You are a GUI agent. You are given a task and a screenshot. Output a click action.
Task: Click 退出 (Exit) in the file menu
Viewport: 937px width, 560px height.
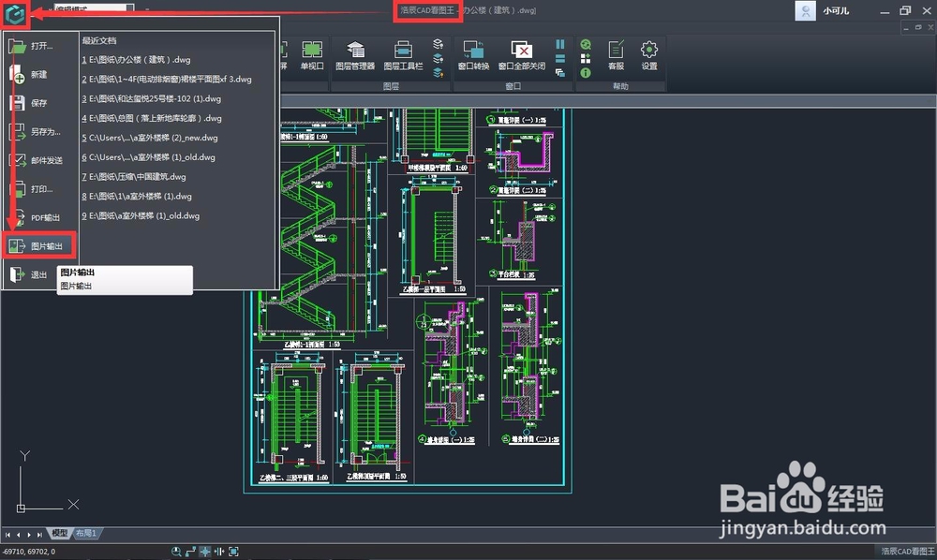click(x=29, y=274)
